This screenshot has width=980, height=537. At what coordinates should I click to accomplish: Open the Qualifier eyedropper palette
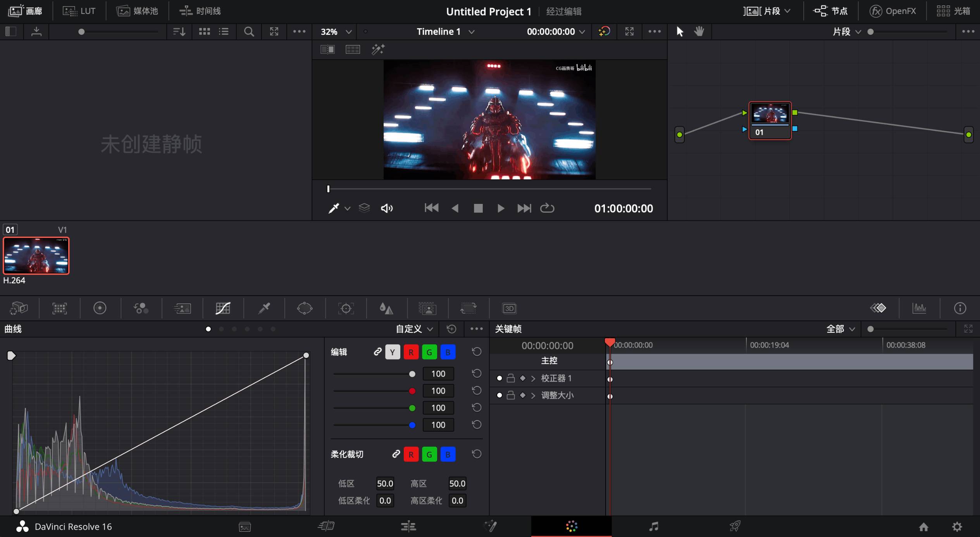click(x=264, y=308)
